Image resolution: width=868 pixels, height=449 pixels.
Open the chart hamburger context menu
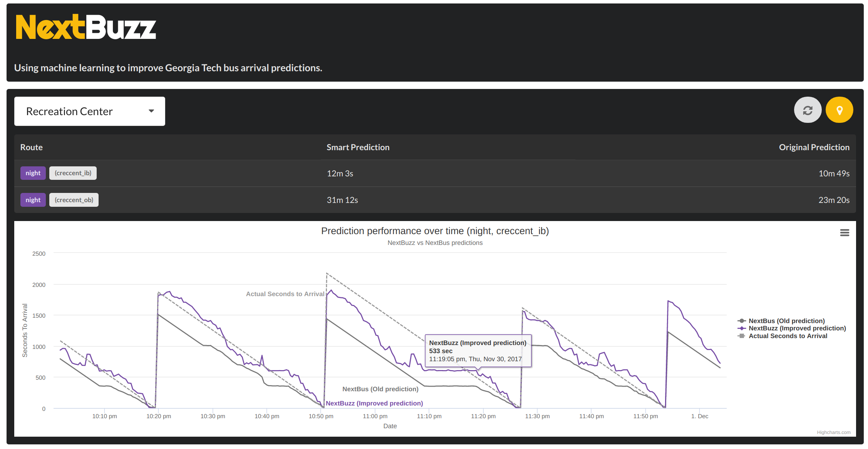(844, 233)
